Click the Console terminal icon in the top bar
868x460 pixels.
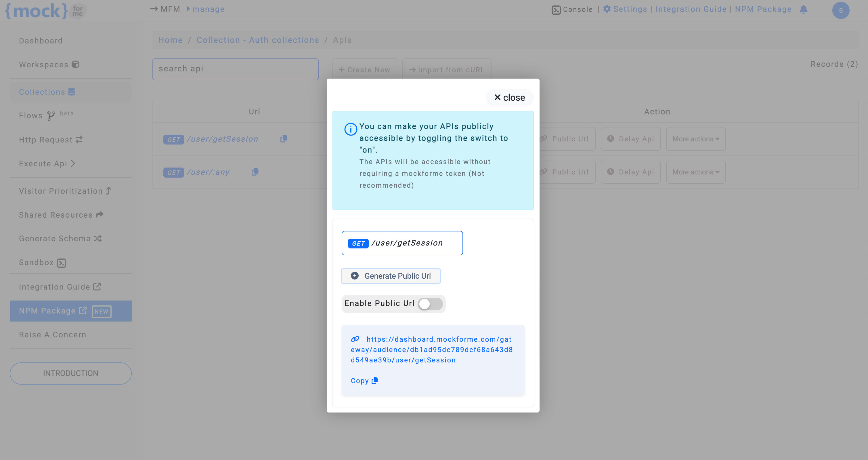(556, 10)
